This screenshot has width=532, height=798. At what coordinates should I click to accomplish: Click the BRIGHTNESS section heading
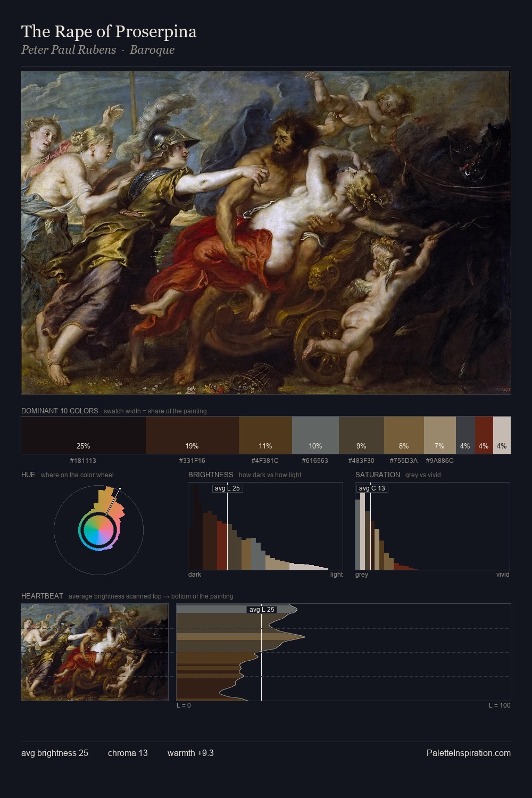pyautogui.click(x=211, y=475)
